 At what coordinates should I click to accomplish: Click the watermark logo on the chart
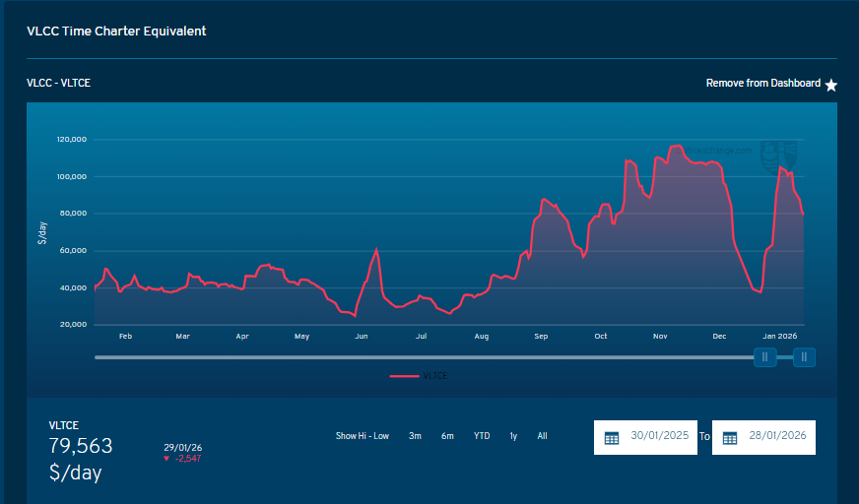click(785, 157)
